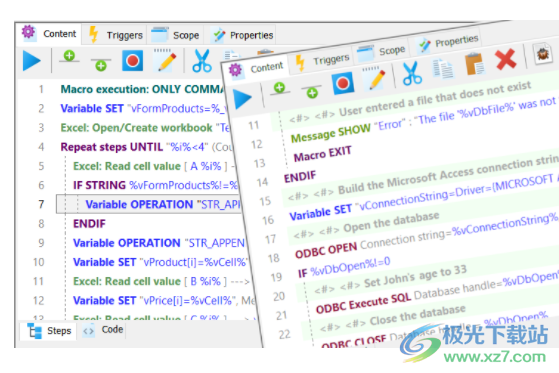Select the Steps view tab

(50, 331)
